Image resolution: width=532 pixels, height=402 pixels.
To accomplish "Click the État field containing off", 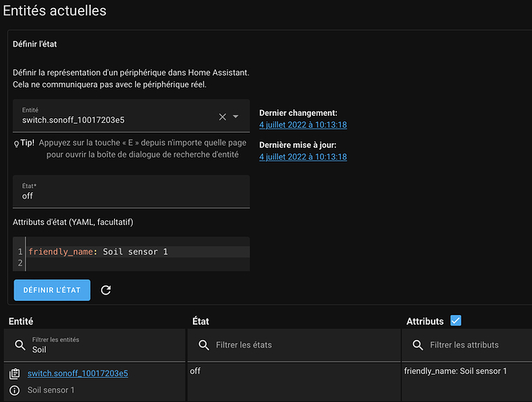I will [131, 191].
